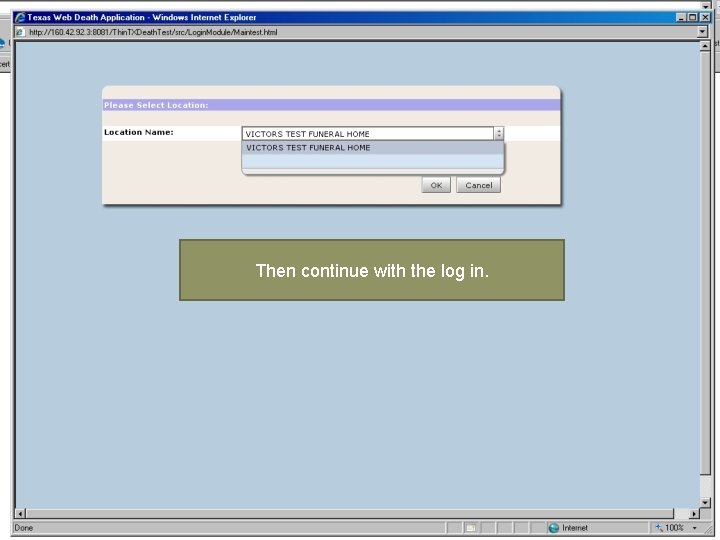The height and width of the screenshot is (540, 720).
Task: Maximize the Texas Web Death Application window
Action: point(692,17)
